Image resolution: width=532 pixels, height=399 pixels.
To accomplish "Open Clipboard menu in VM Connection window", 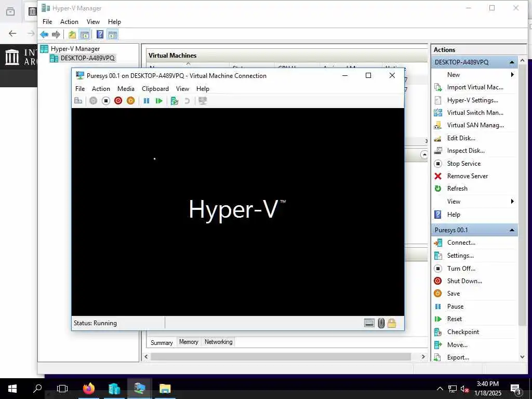I will coord(155,88).
